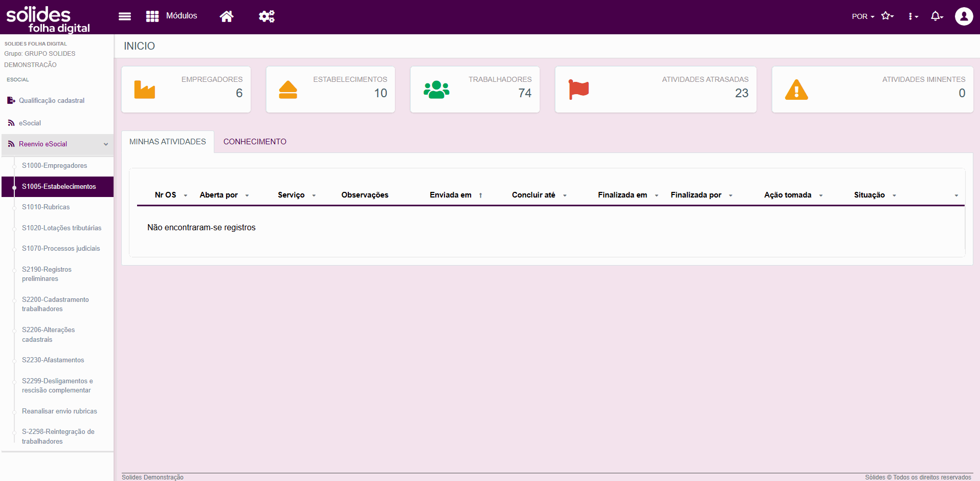Open Reanalisar envio rubricas item
This screenshot has width=980, height=481.
coord(59,411)
